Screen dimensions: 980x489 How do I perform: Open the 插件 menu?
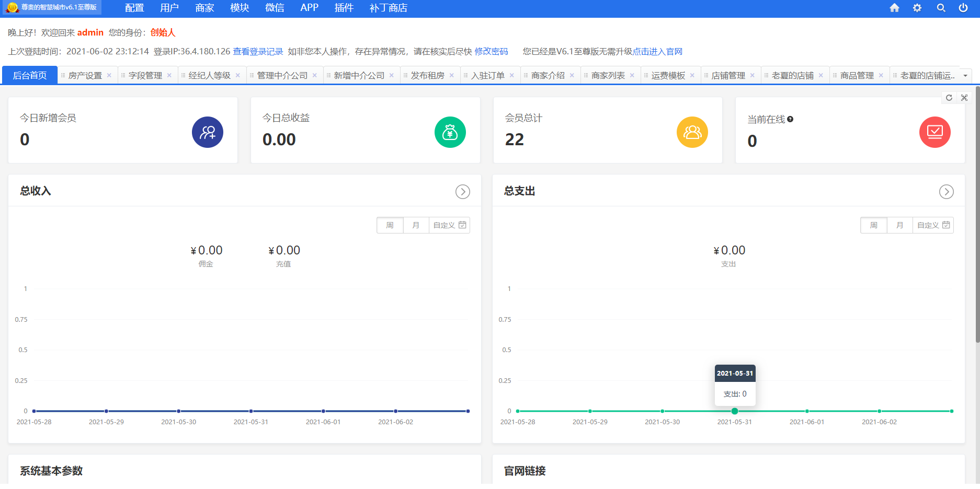click(x=344, y=8)
